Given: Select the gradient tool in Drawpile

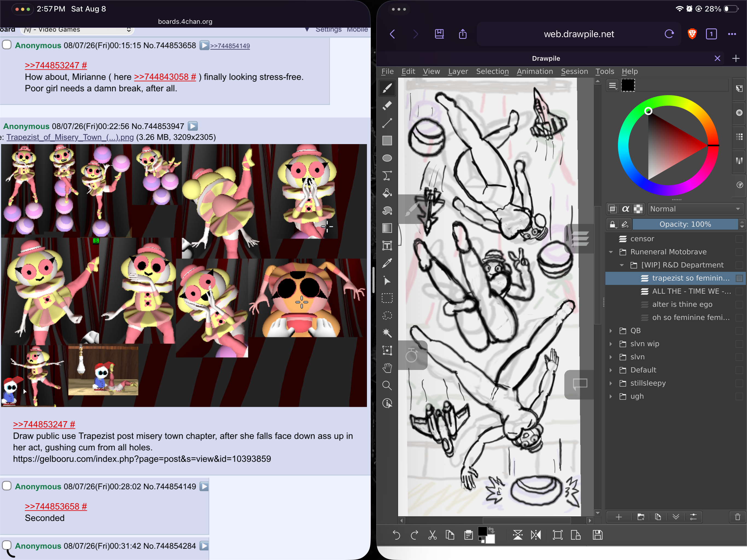Looking at the screenshot, I should 387,228.
